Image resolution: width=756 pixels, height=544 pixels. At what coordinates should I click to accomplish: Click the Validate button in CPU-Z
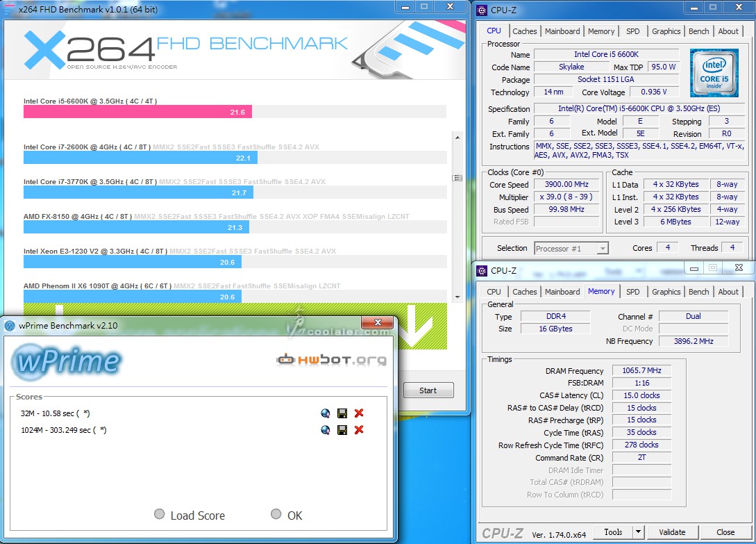pyautogui.click(x=672, y=532)
